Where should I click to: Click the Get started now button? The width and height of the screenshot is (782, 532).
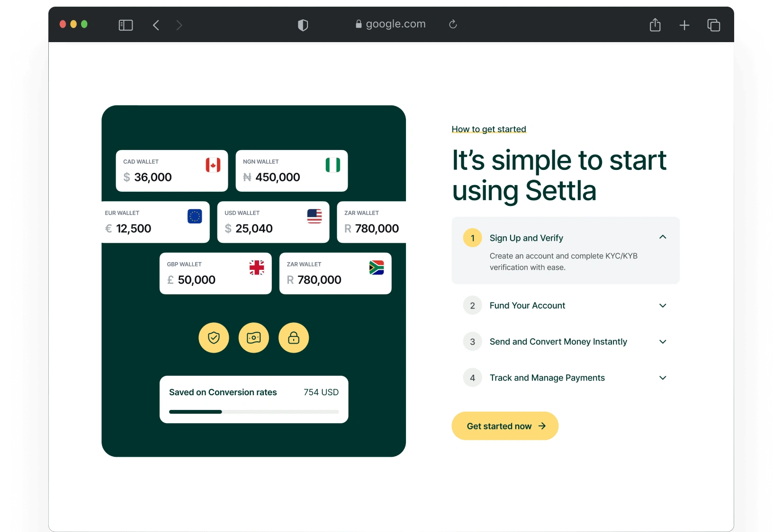click(x=505, y=426)
